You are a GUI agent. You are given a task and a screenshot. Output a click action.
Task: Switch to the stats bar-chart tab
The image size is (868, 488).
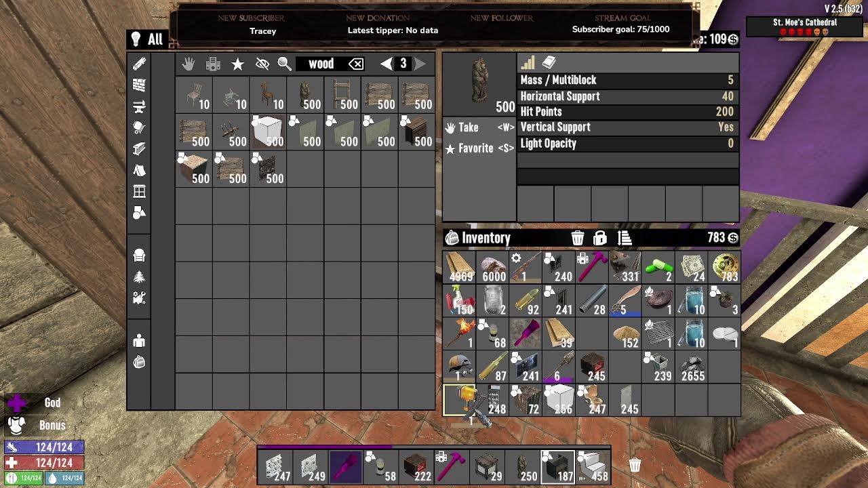click(528, 63)
